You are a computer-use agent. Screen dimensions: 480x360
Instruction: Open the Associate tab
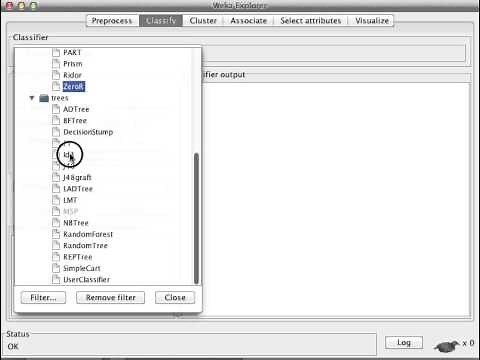(x=249, y=21)
